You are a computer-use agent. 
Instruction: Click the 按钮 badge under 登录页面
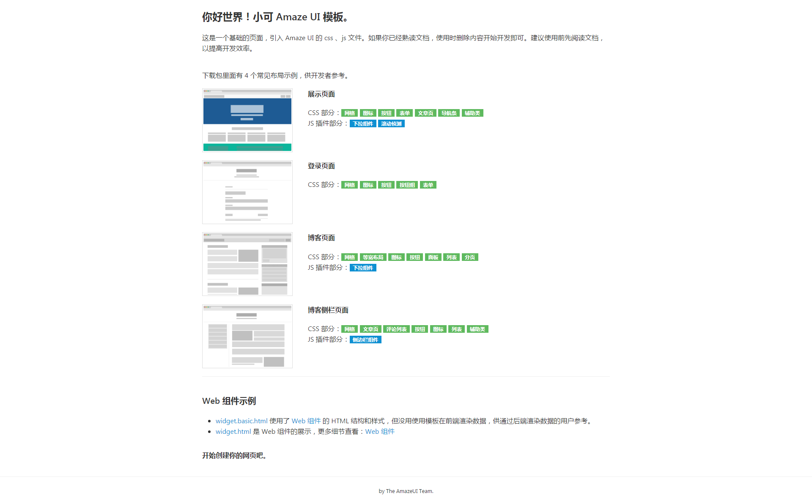click(386, 185)
